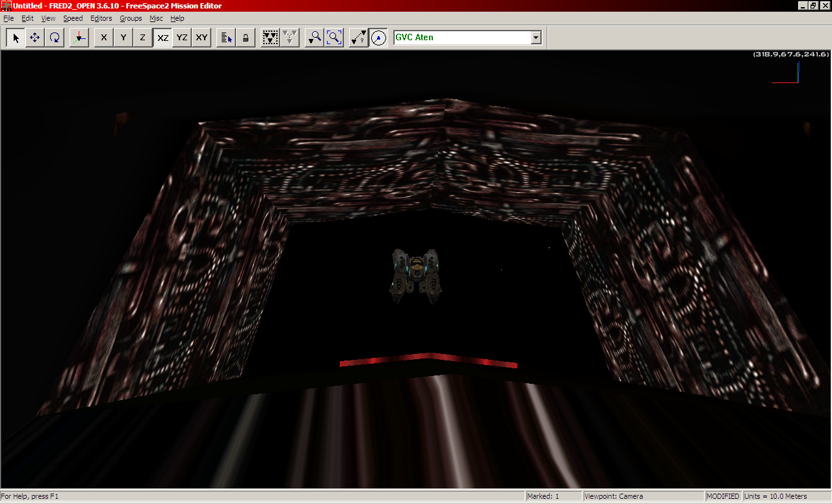Open the Editors menu
The height and width of the screenshot is (504, 832).
coord(101,18)
